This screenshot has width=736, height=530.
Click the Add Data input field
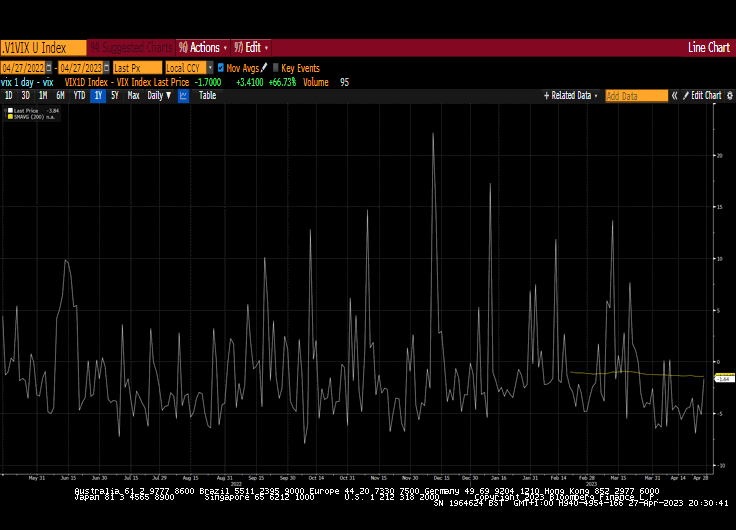636,96
